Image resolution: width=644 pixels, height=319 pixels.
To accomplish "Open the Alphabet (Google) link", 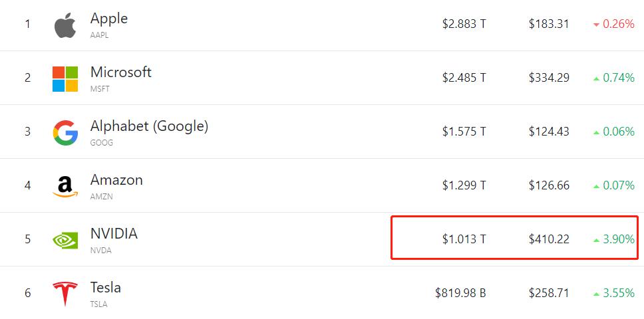I will [149, 126].
